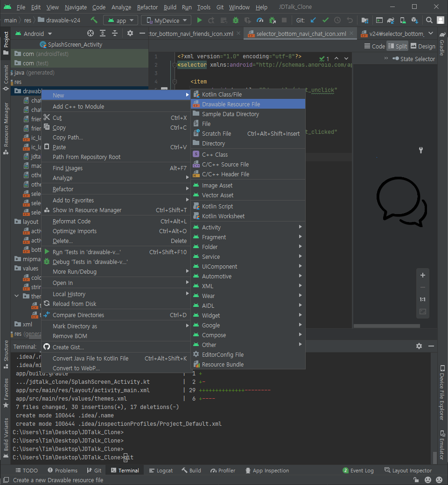
Task: Expand the Refactor submenu
Action: tap(116, 189)
